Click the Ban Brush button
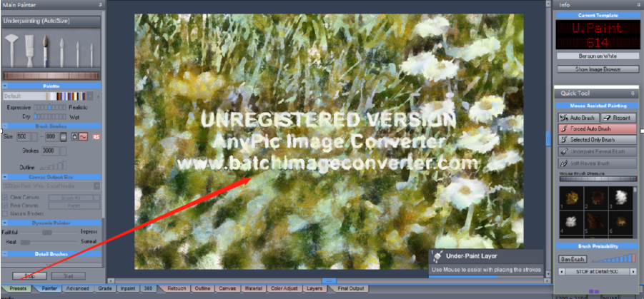 [x=573, y=259]
